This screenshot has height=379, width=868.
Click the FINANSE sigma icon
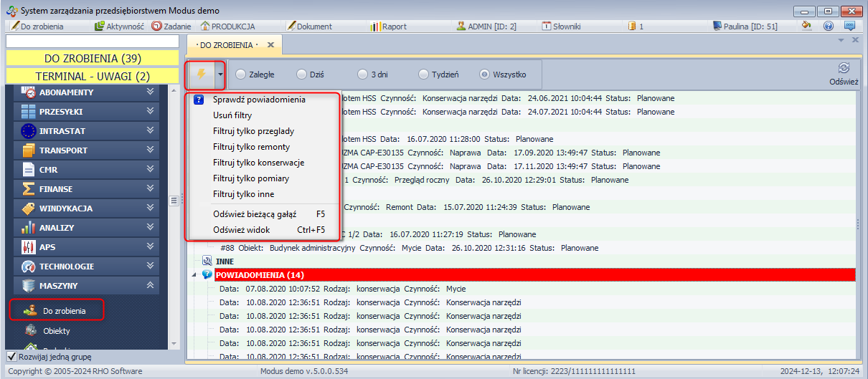pos(29,189)
